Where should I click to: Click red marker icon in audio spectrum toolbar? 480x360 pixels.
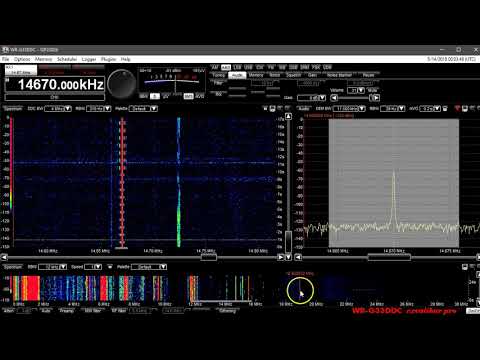457,109
